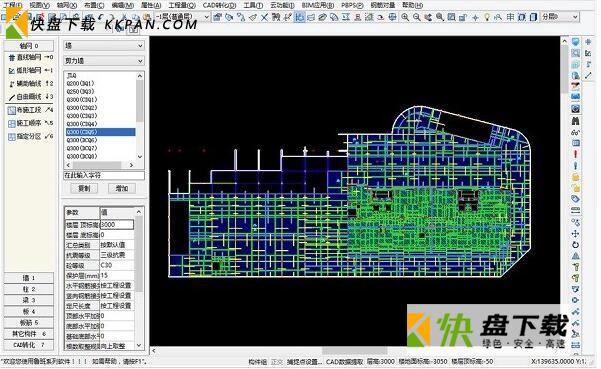Open the 帮助(H) menu
601x369 pixels.
412,5
